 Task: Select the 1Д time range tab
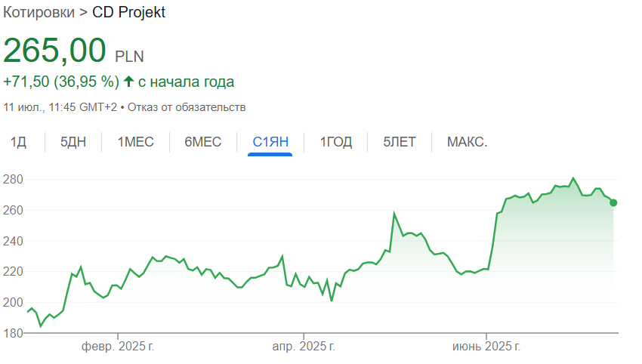point(18,142)
